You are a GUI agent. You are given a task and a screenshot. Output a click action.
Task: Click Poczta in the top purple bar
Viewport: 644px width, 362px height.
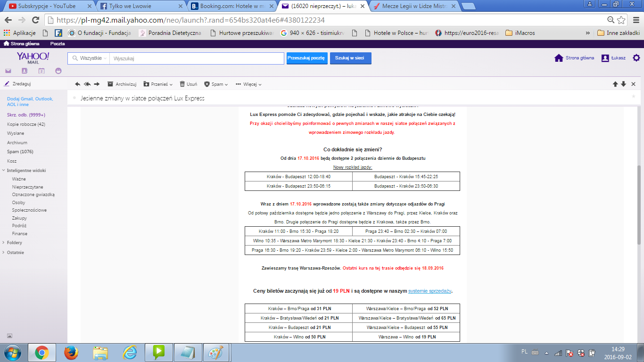58,43
